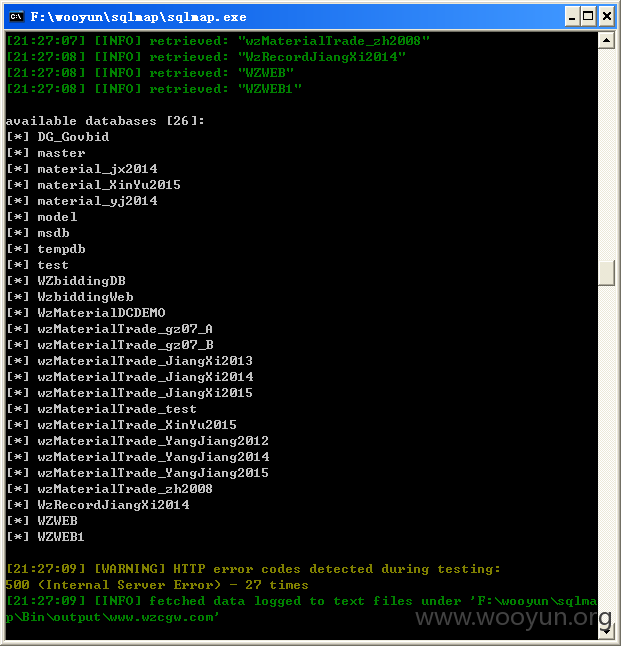The image size is (621, 646).
Task: Click the WzMaterialDCDEMO entry
Action: click(x=86, y=313)
